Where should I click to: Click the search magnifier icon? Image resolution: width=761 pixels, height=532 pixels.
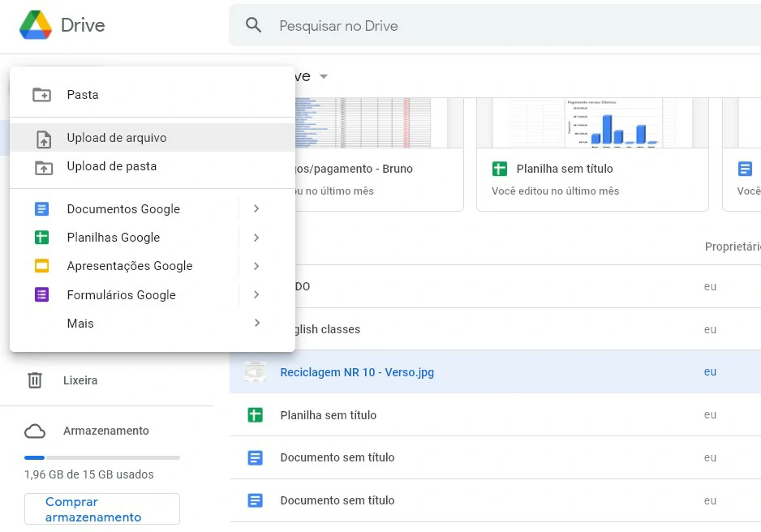(x=253, y=24)
